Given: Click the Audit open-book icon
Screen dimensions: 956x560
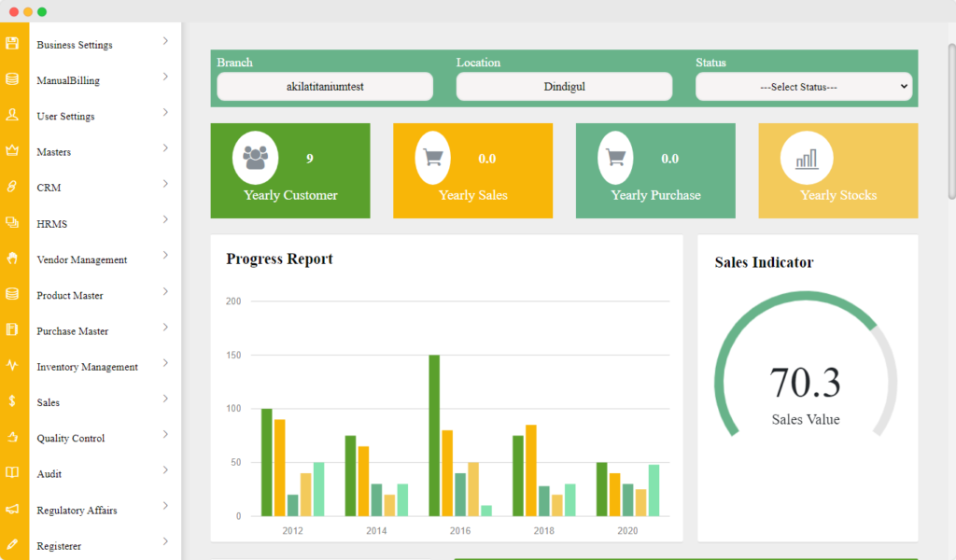Looking at the screenshot, I should 12,473.
